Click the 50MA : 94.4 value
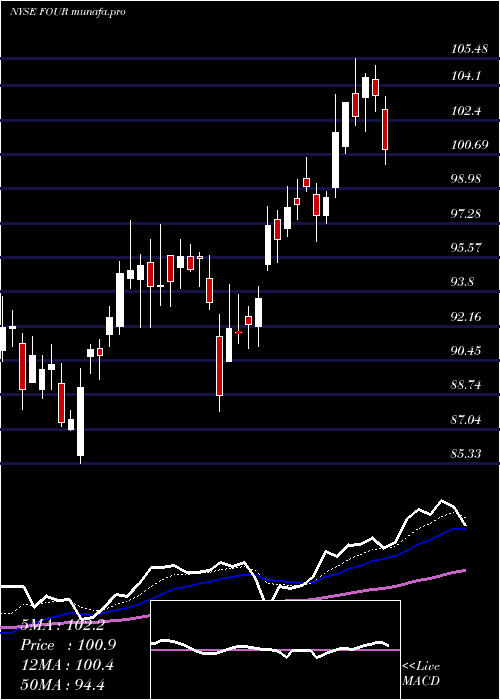 coord(63,685)
